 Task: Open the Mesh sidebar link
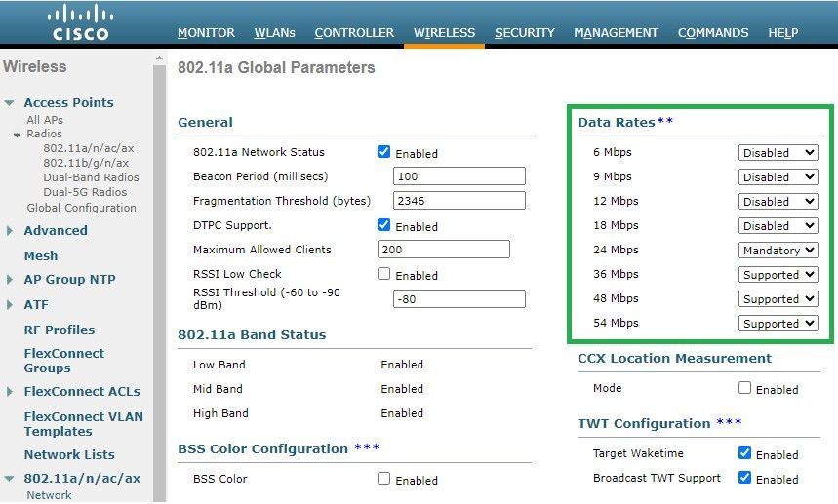pyautogui.click(x=41, y=255)
